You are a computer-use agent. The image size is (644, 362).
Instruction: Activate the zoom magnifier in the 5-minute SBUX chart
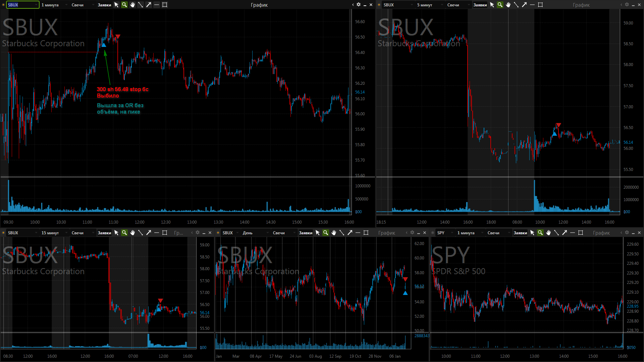500,5
